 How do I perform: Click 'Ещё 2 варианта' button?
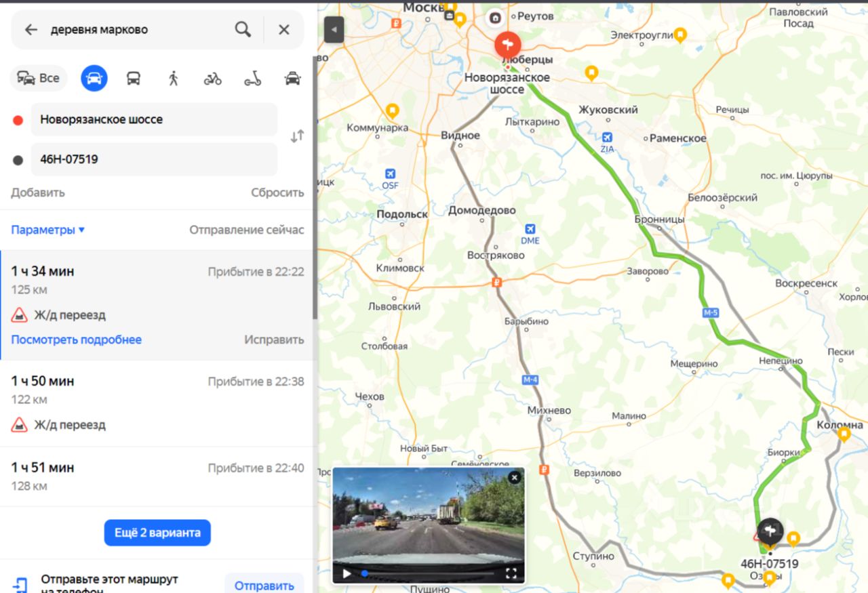(x=157, y=533)
